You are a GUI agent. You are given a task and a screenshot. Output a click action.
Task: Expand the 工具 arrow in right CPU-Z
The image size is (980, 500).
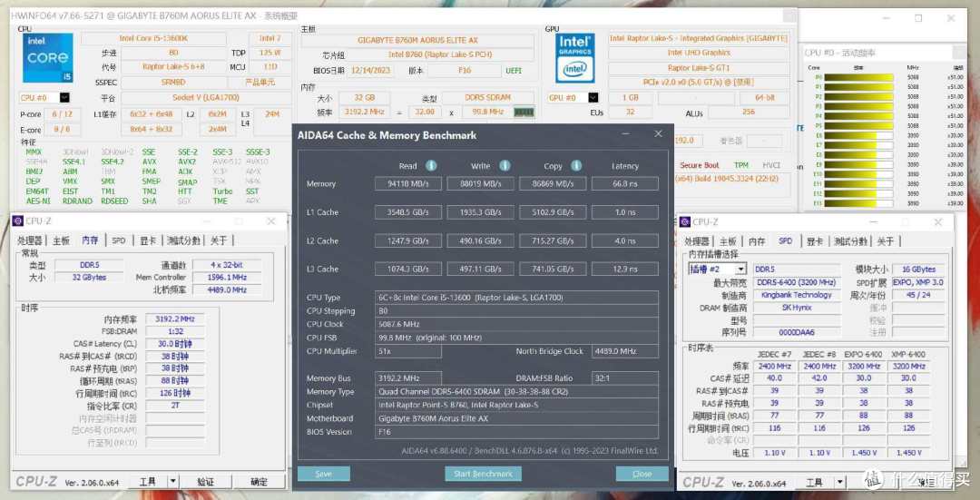pyautogui.click(x=840, y=483)
